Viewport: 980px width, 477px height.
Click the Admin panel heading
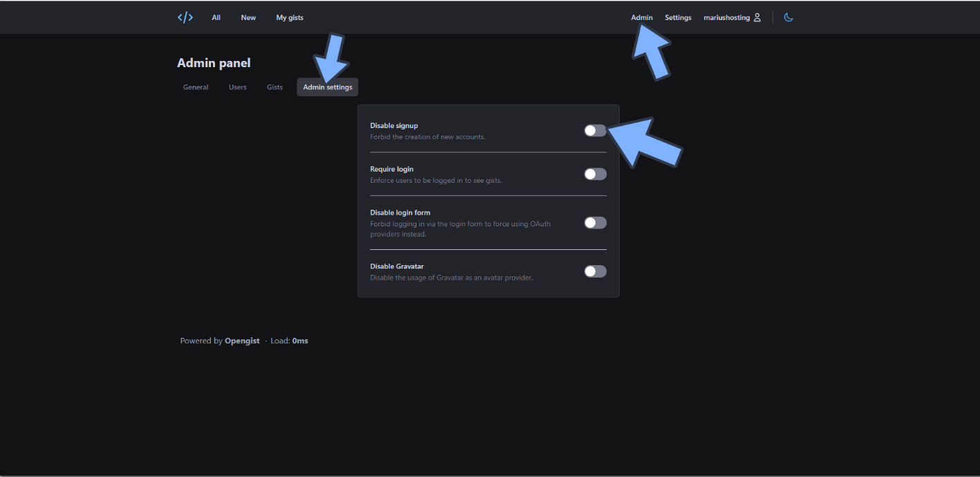click(x=214, y=63)
